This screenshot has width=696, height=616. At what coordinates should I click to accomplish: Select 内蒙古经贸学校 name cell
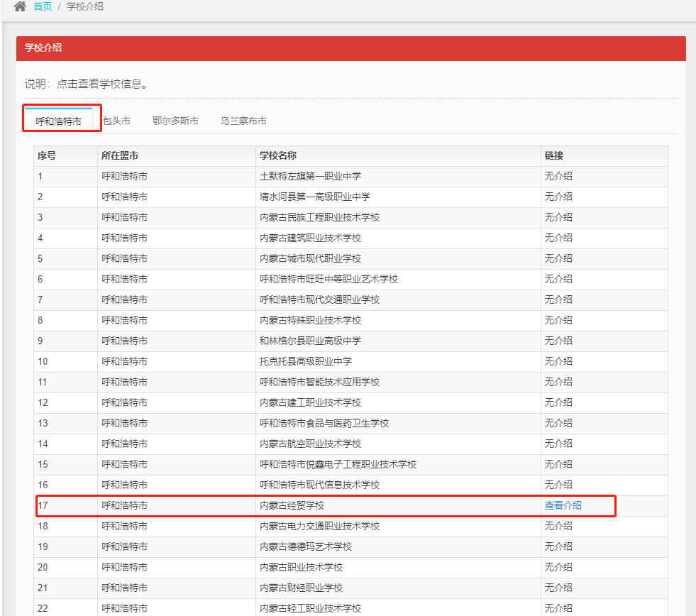[398, 505]
